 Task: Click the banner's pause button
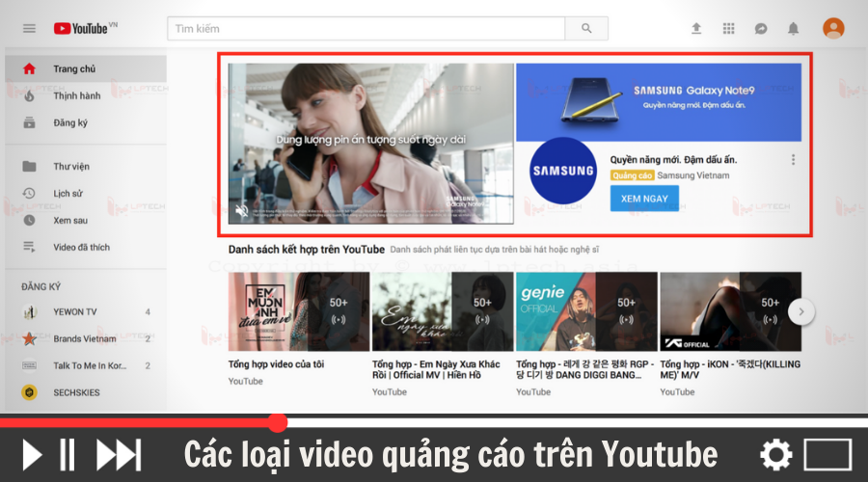tap(67, 455)
